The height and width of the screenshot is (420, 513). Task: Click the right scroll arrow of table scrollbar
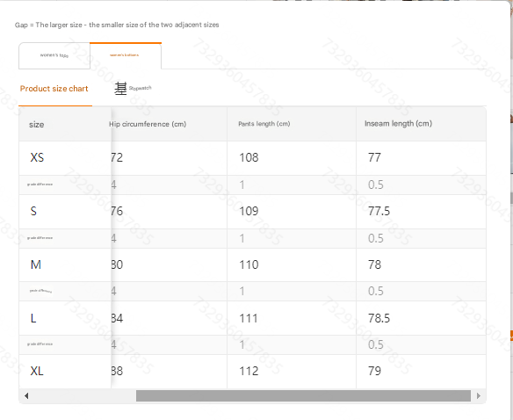coord(479,395)
